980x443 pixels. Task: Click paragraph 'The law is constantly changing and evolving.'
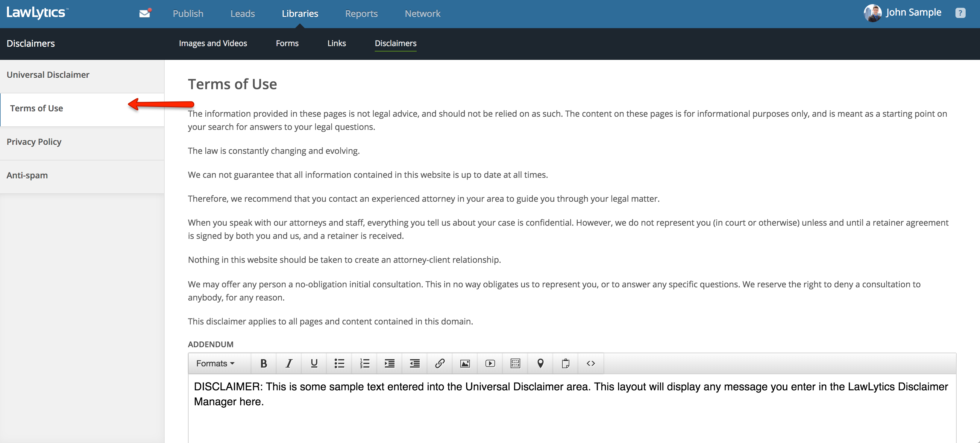tap(274, 151)
